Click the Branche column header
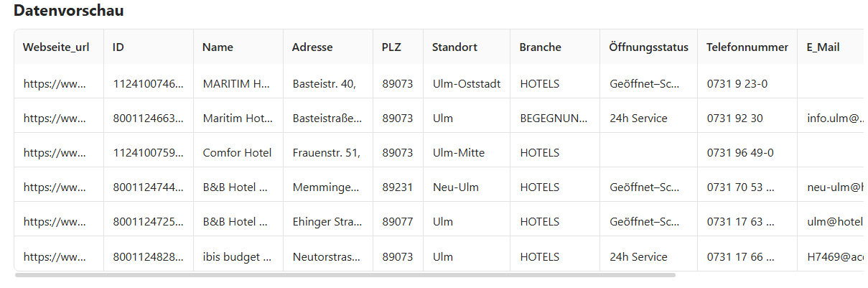The height and width of the screenshot is (288, 868). [555, 47]
